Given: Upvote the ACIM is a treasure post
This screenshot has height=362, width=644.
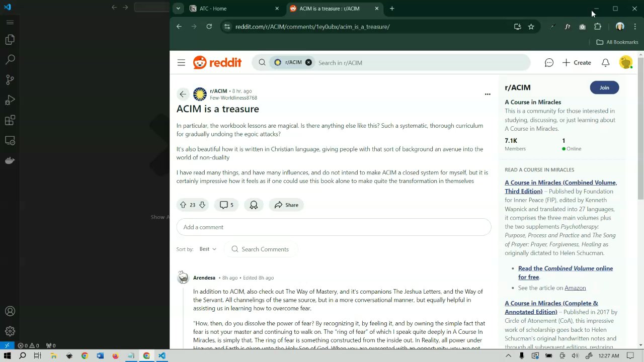Looking at the screenshot, I should pos(183,205).
